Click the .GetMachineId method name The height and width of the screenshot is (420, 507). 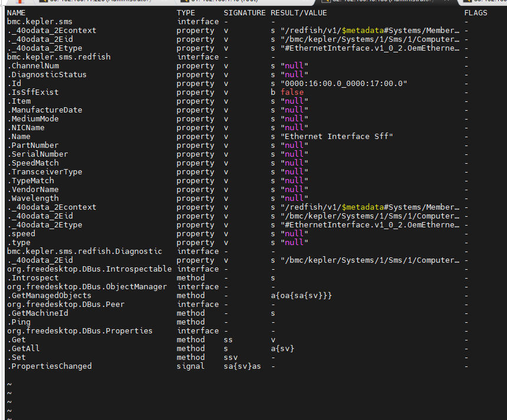[x=38, y=313]
